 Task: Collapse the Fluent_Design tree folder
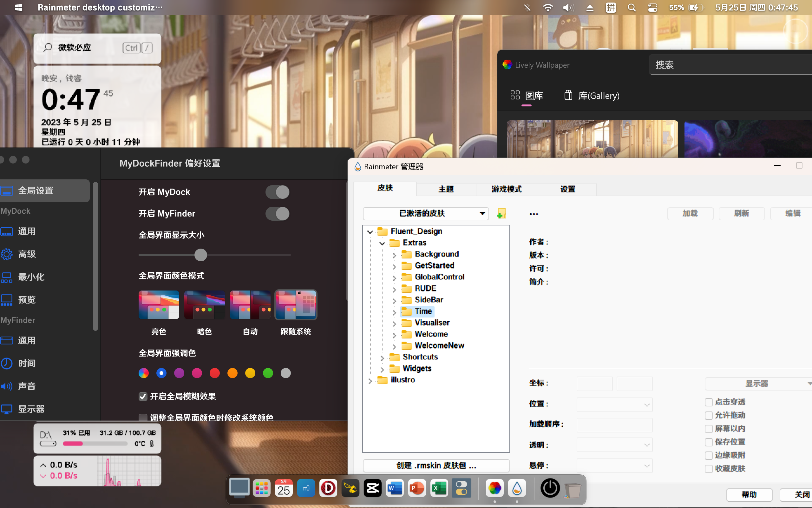pos(370,231)
